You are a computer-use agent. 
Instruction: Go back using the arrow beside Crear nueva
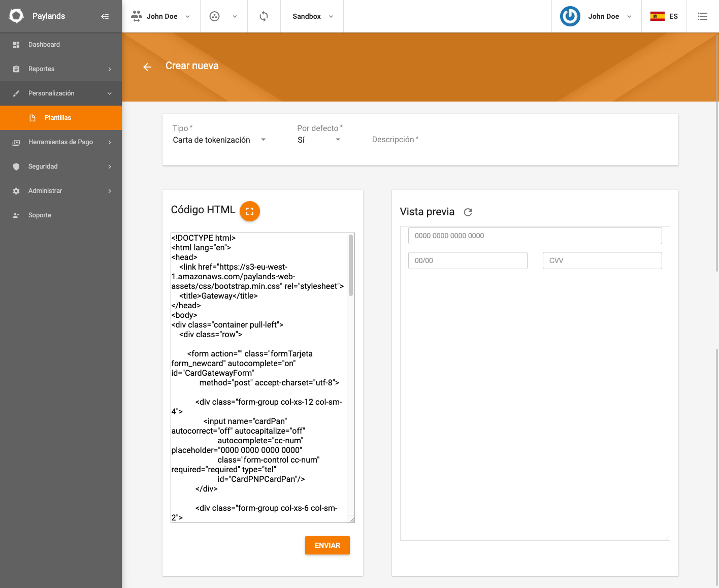(147, 67)
